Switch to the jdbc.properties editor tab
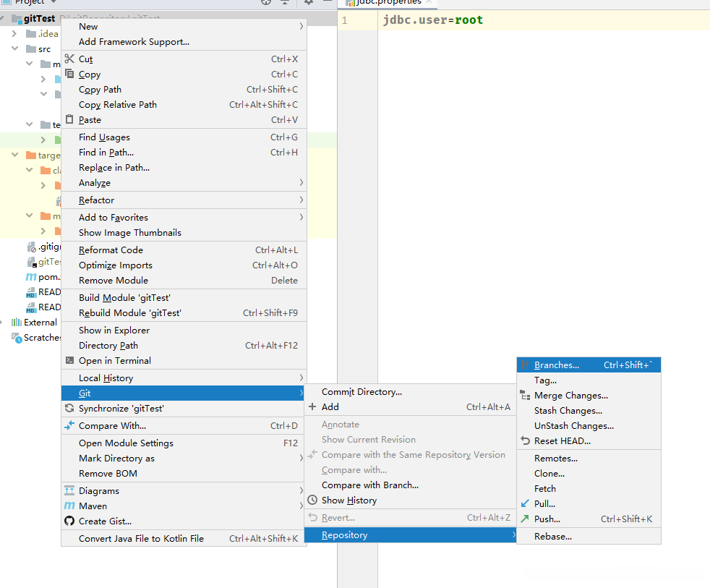The height and width of the screenshot is (588, 710). 389,2
